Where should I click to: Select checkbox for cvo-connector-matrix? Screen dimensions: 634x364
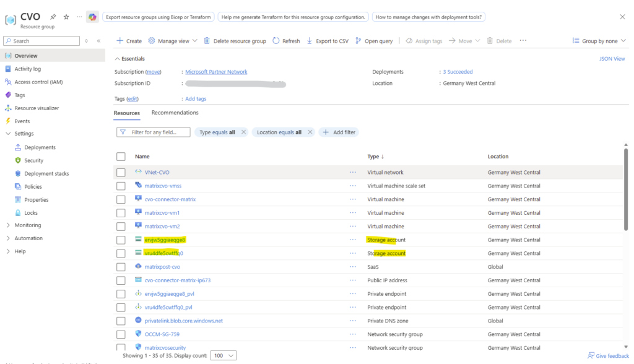point(121,199)
